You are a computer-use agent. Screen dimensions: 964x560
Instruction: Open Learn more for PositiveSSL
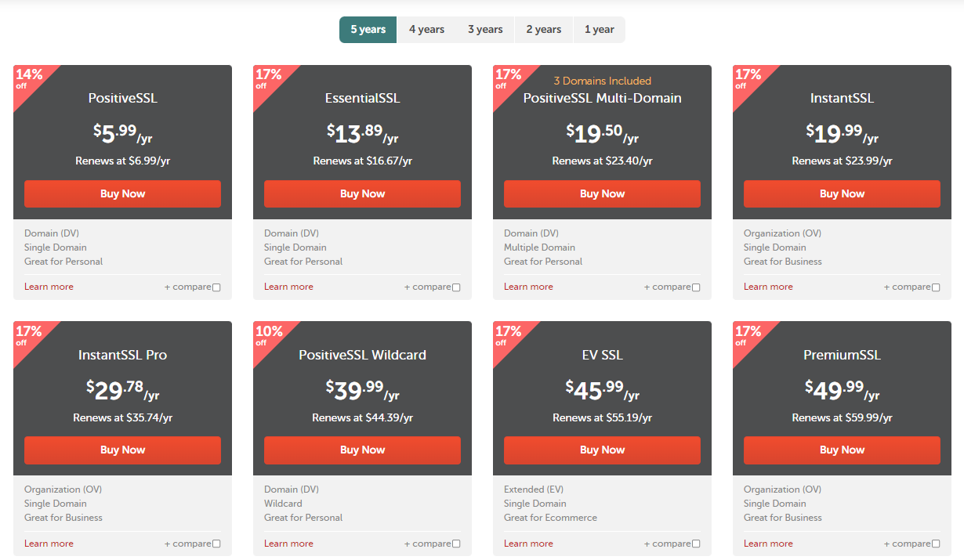(49, 287)
